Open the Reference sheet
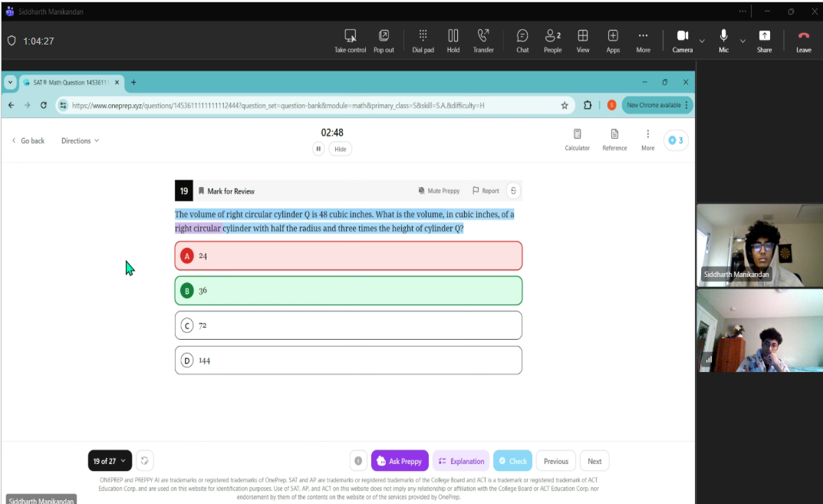Viewport: 823px width, 504px height. [614, 140]
